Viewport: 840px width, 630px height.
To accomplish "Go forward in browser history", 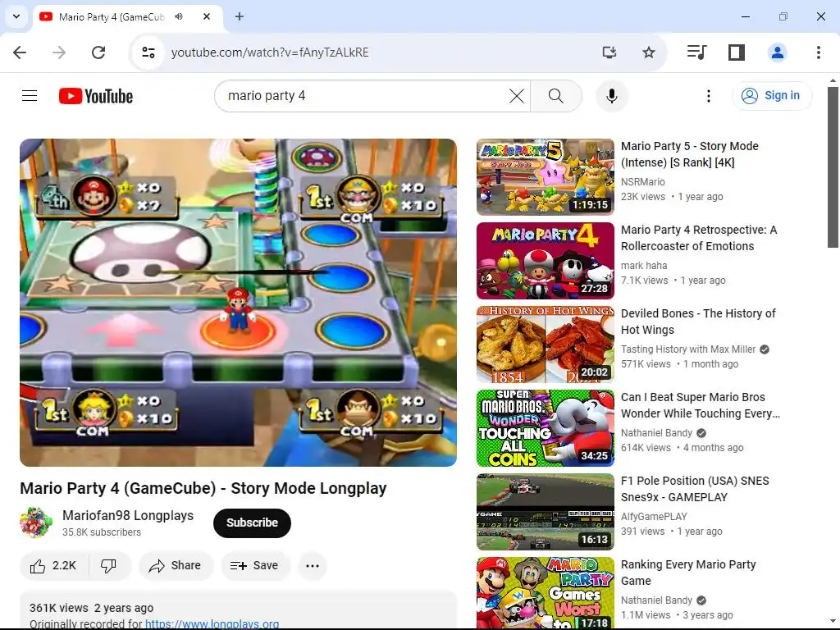I will [x=59, y=52].
